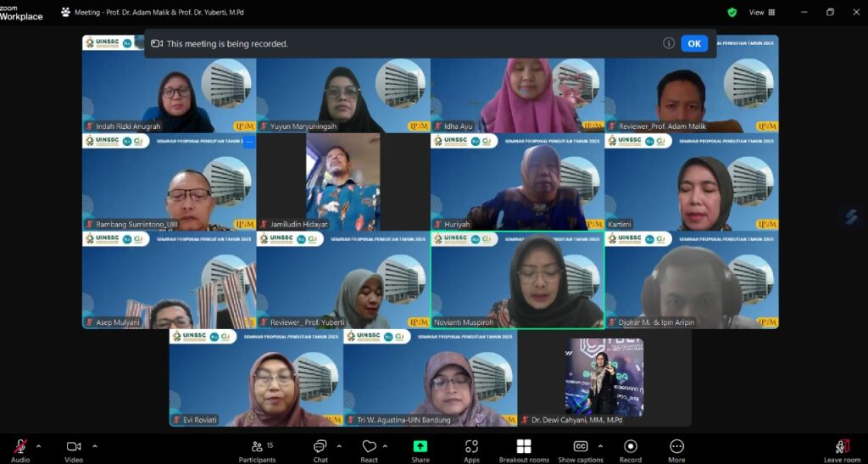Select Dr. Dewi Cahyani's video thumbnail

[x=604, y=377]
